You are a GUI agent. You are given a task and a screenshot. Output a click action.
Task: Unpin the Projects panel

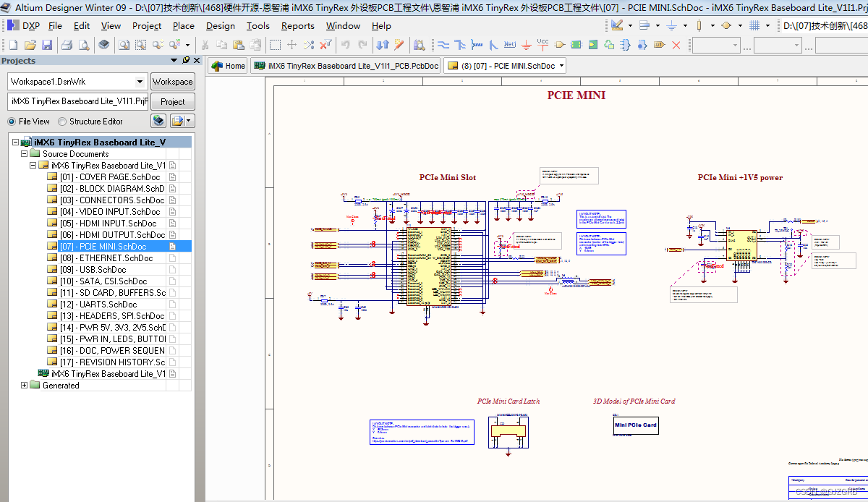tap(187, 60)
